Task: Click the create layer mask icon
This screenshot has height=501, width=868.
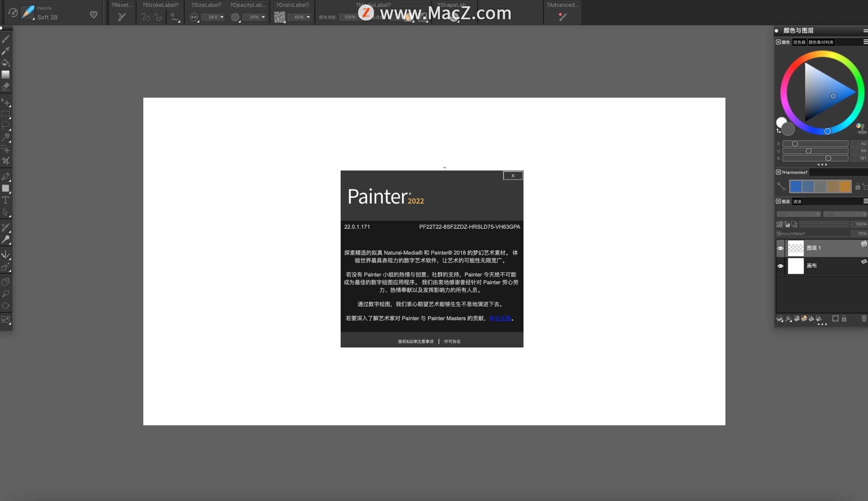Action: tap(835, 319)
